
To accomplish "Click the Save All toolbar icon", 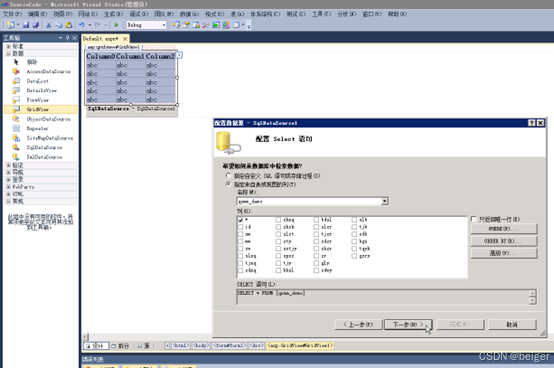I will (x=36, y=25).
